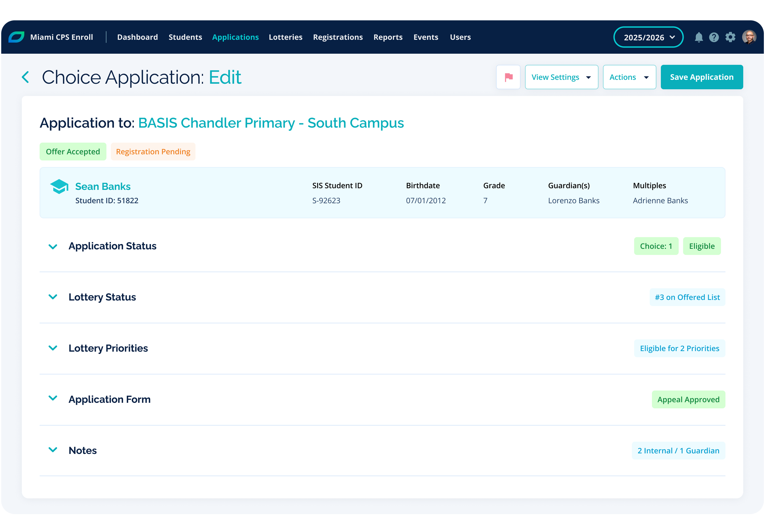766x532 pixels.
Task: Switch to the Lotteries tab
Action: [x=285, y=37]
